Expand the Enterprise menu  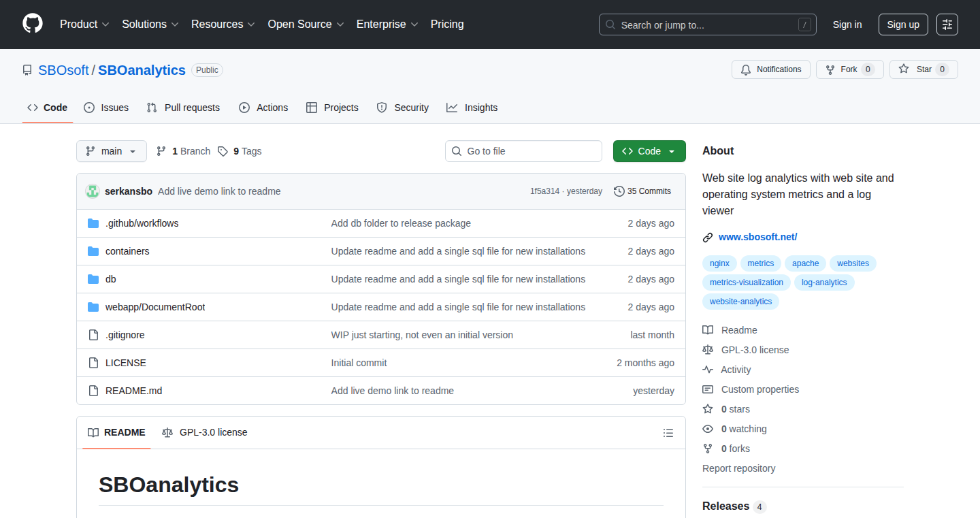387,24
